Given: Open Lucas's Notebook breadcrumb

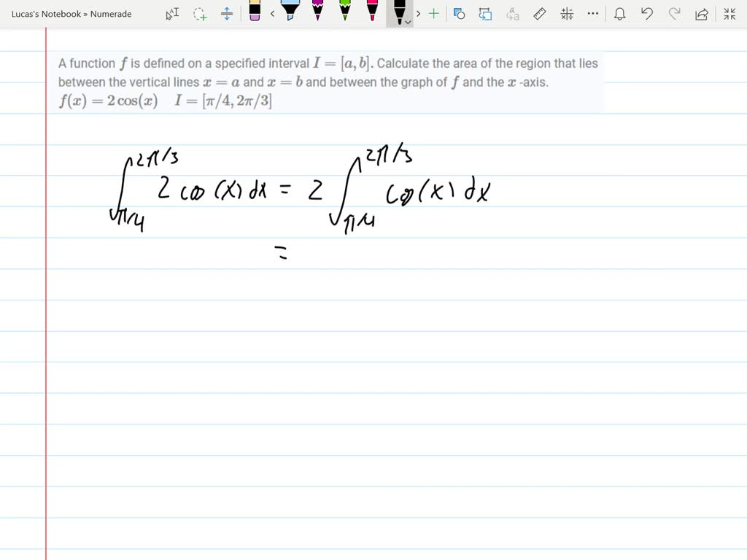Looking at the screenshot, I should 44,14.
